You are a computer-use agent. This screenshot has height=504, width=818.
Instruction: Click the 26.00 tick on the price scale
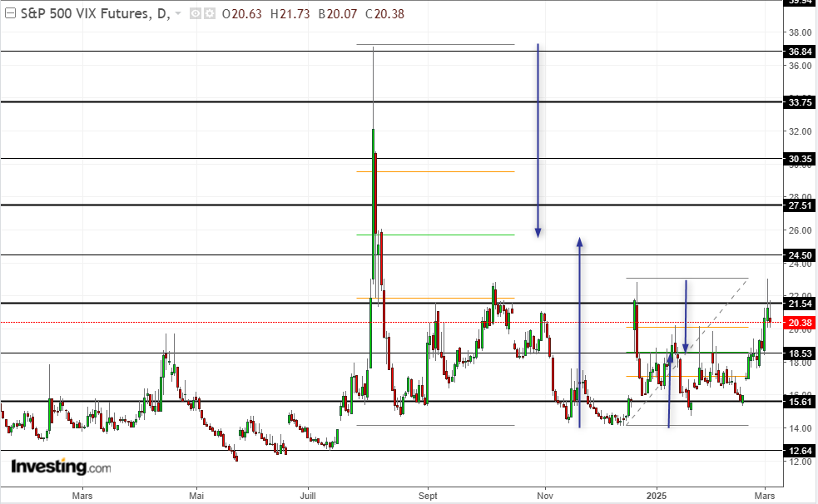pos(801,230)
